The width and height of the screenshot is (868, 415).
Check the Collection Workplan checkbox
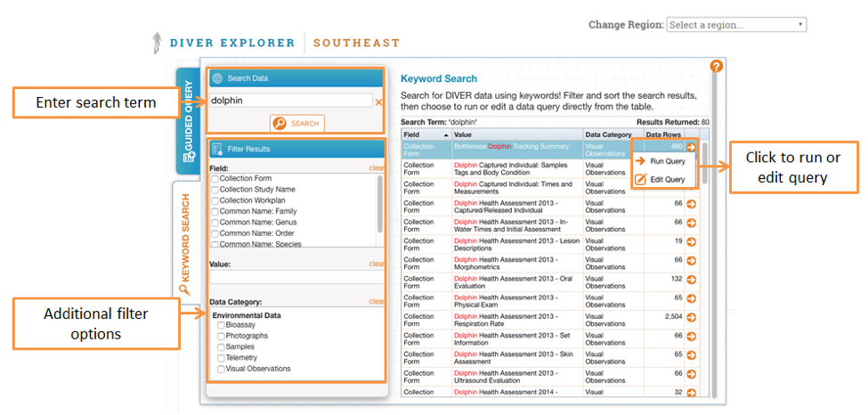215,200
